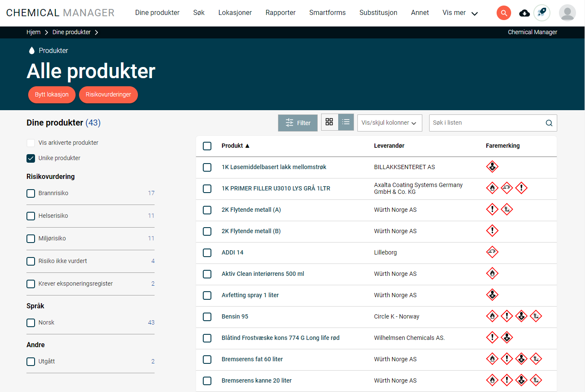This screenshot has height=392, width=585.
Task: Sort by Produkt column header
Action: (235, 146)
